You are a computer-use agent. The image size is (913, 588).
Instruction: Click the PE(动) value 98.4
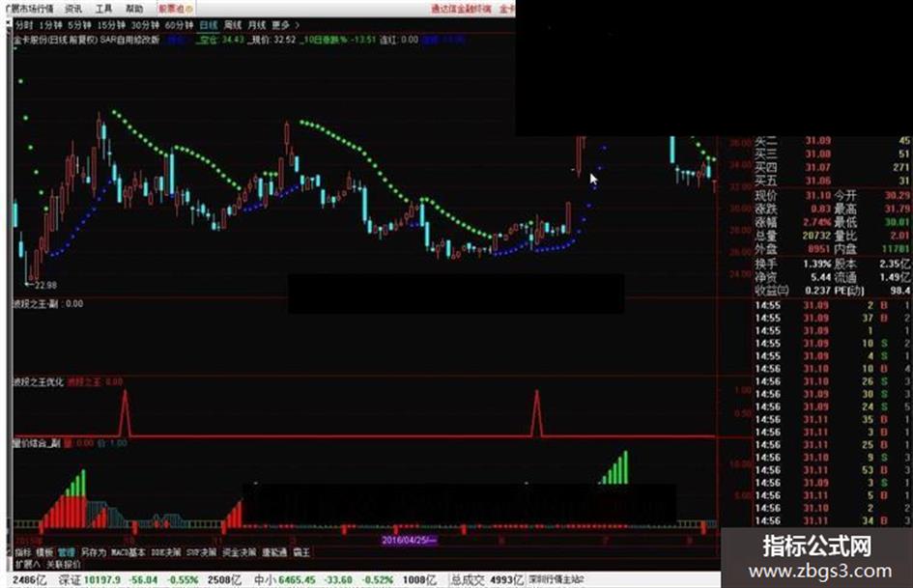900,290
